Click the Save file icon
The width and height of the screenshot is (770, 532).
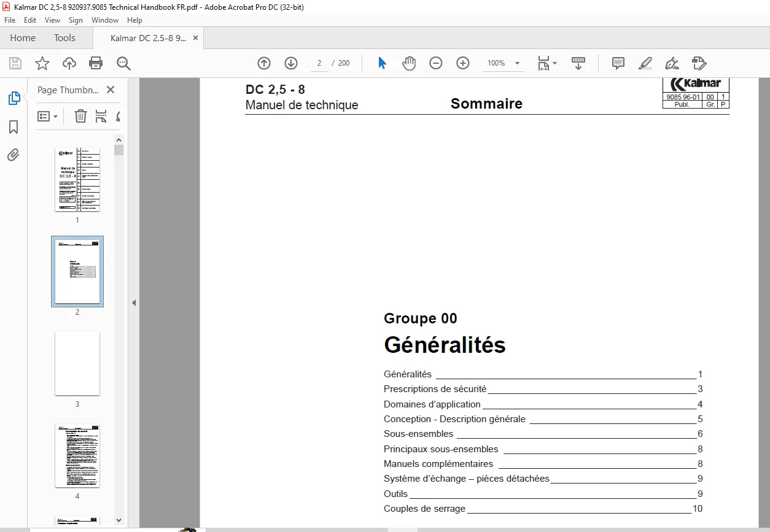(x=15, y=63)
